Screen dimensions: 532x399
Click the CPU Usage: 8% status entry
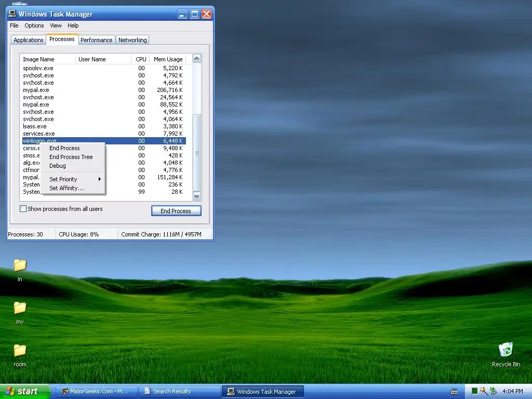[79, 234]
